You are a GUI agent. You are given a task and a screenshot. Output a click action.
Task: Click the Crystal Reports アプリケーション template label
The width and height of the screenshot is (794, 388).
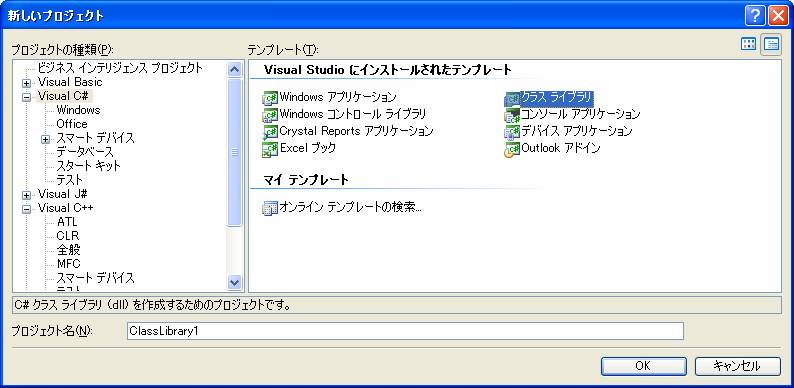[356, 131]
